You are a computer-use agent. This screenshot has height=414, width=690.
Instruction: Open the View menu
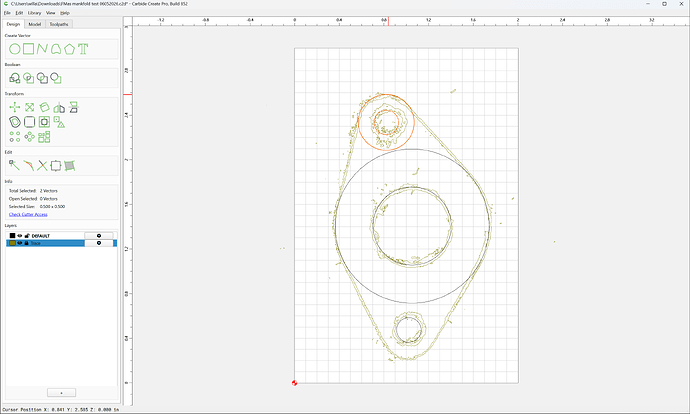coord(51,13)
